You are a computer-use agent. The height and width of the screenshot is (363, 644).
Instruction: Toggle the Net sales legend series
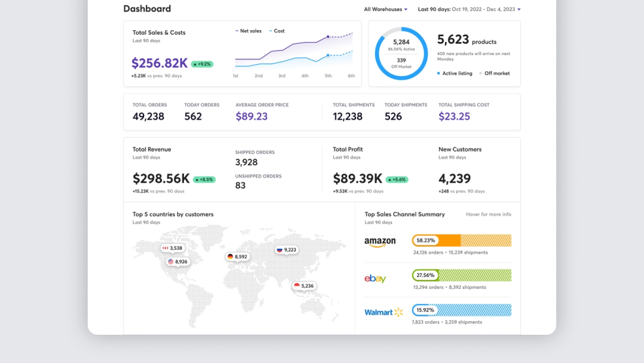tap(249, 31)
